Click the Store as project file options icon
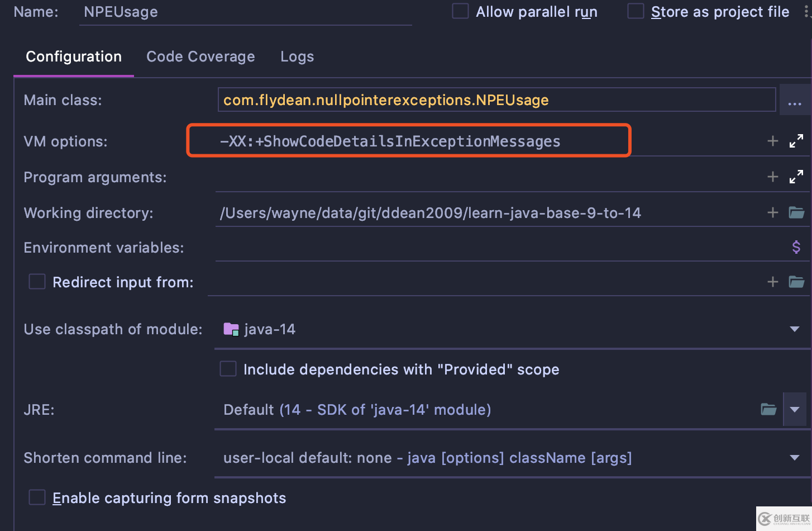Viewport: 812px width, 531px height. click(808, 11)
